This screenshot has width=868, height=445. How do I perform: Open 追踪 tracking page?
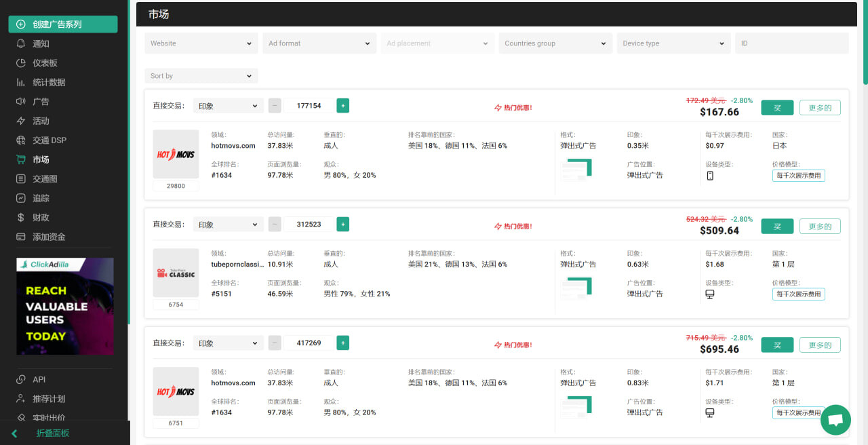point(41,198)
